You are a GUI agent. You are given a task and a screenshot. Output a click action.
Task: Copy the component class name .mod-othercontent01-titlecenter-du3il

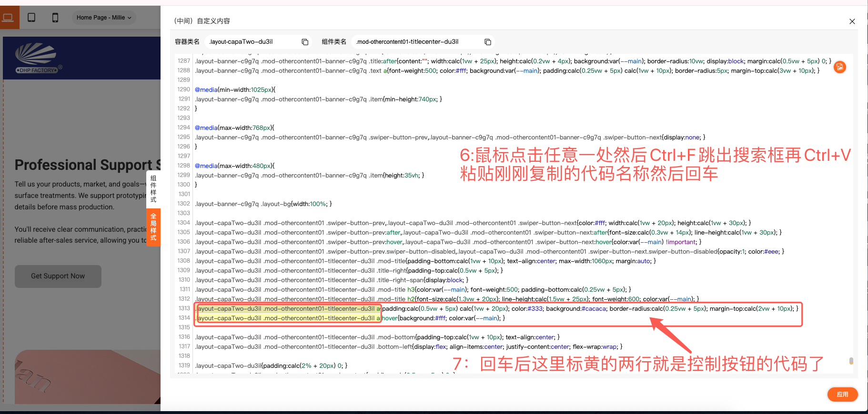tap(487, 42)
